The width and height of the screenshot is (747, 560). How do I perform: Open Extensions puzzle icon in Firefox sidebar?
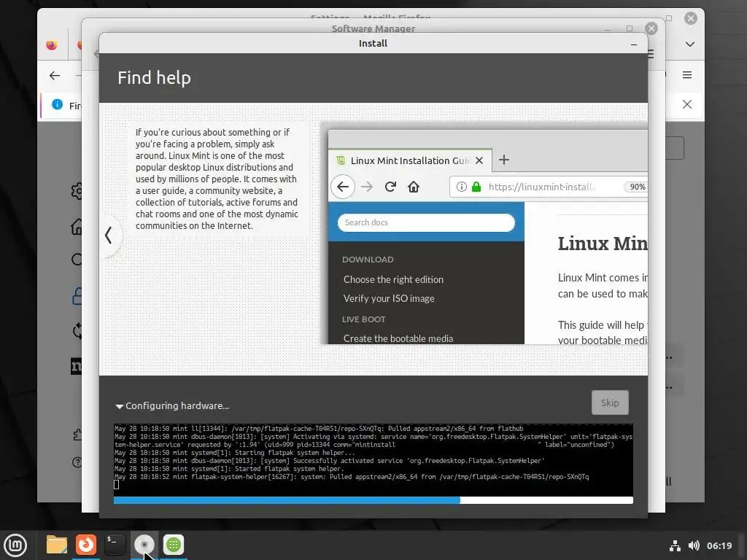coord(77,435)
